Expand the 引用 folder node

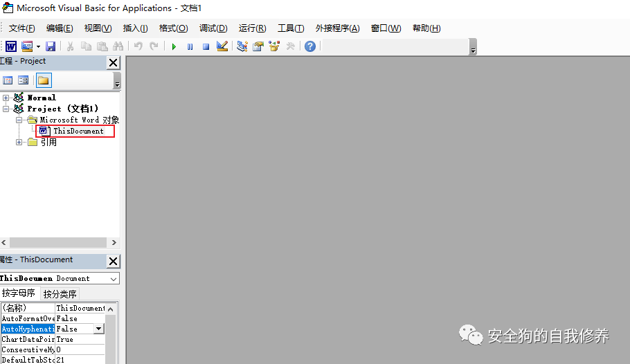click(19, 143)
